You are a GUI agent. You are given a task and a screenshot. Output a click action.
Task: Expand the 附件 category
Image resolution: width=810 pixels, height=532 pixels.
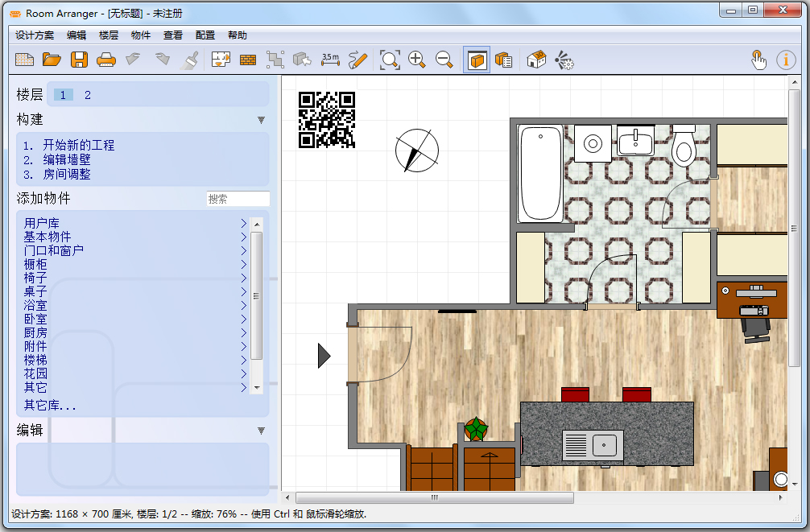[135, 346]
